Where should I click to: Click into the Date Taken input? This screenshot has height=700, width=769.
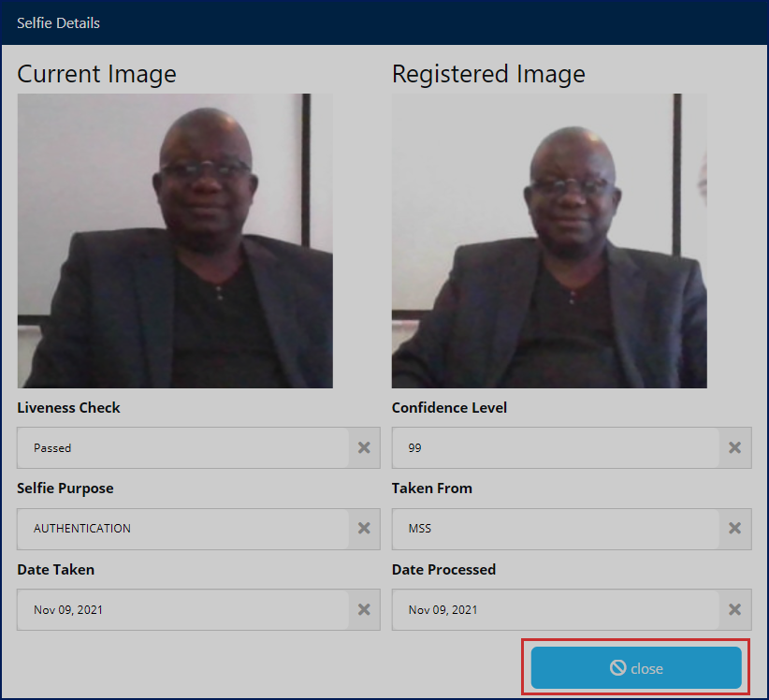183,610
